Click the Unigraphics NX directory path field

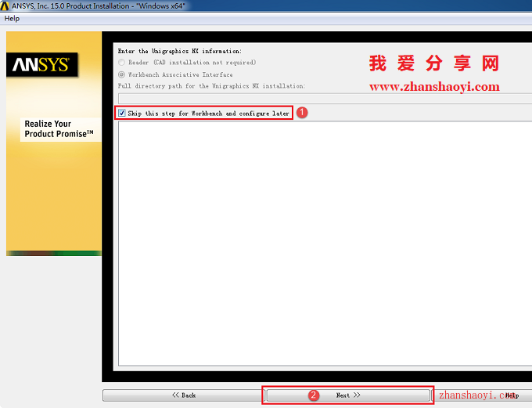325,99
